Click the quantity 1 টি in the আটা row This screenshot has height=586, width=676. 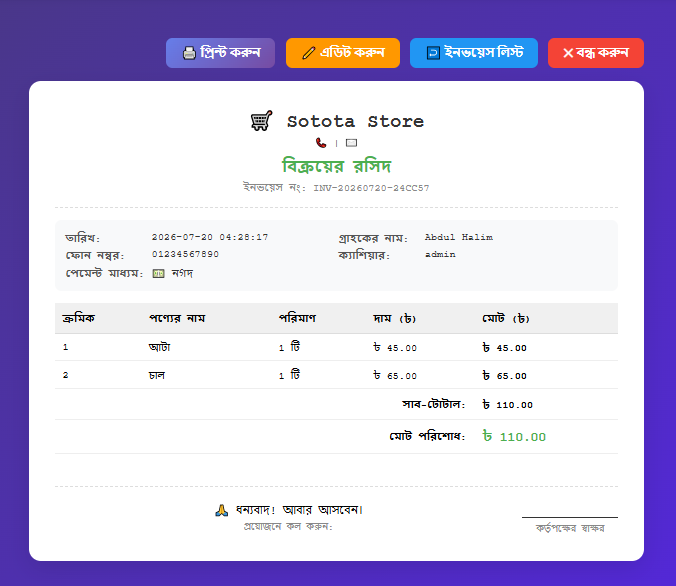[290, 347]
